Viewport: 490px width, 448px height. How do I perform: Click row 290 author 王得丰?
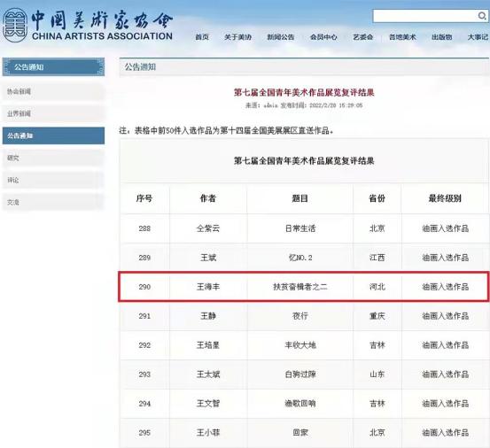click(208, 287)
